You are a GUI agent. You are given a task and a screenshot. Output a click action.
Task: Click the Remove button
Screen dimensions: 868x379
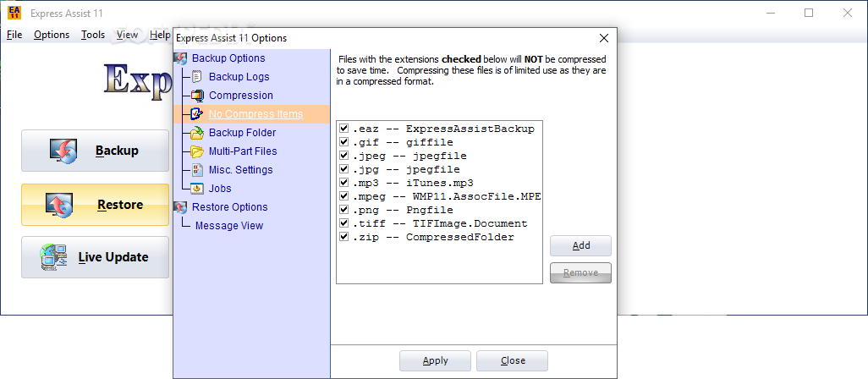580,272
